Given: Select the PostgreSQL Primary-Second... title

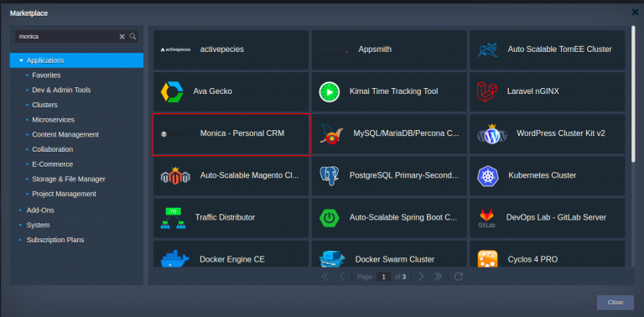Looking at the screenshot, I should (403, 175).
